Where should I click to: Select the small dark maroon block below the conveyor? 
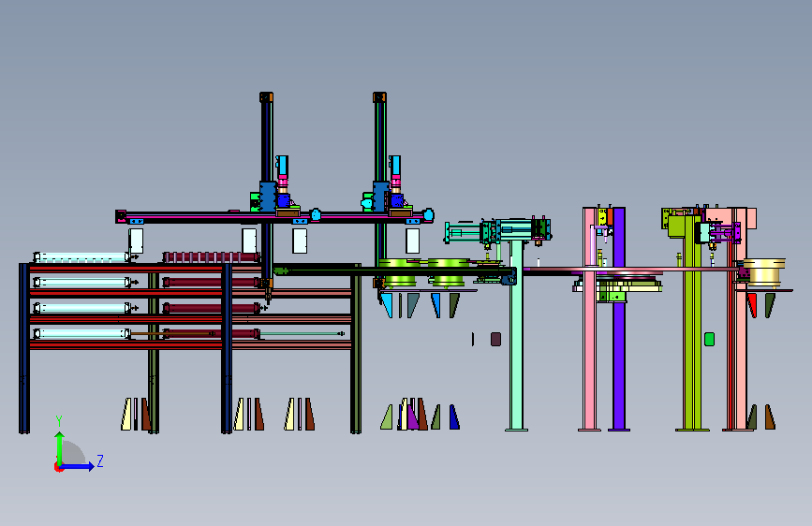point(495,339)
